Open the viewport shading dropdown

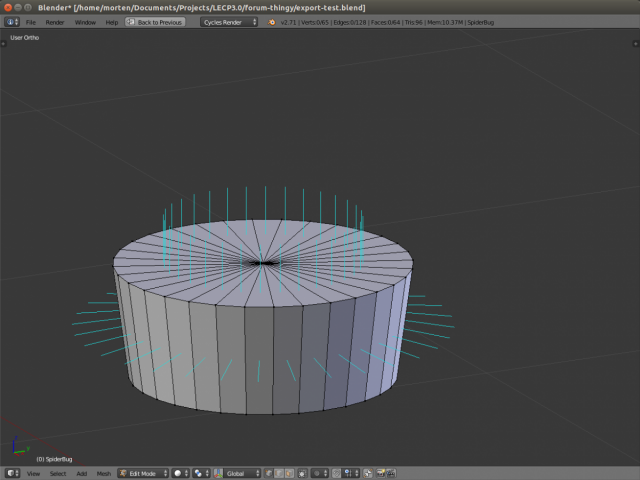click(180, 473)
